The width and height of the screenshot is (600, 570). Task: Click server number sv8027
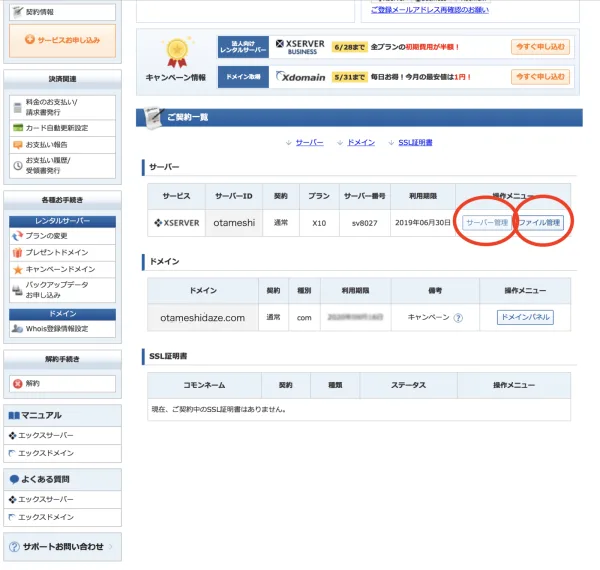(x=365, y=223)
